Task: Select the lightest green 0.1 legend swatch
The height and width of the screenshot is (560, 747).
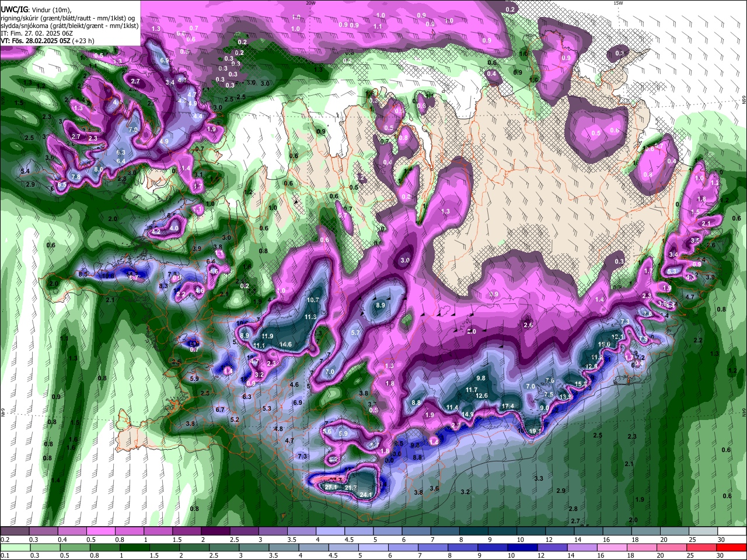Action: (x=15, y=547)
